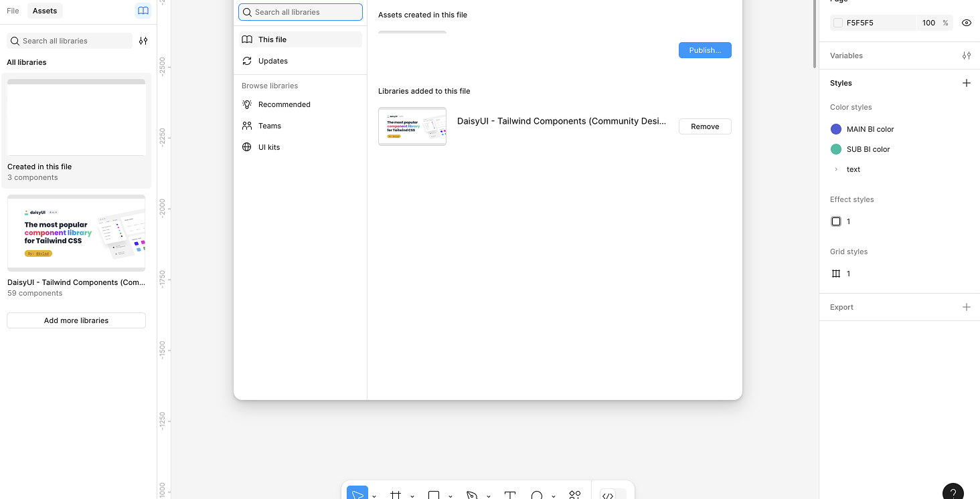
Task: Open Move tool options dropdown arrow
Action: tap(374, 496)
